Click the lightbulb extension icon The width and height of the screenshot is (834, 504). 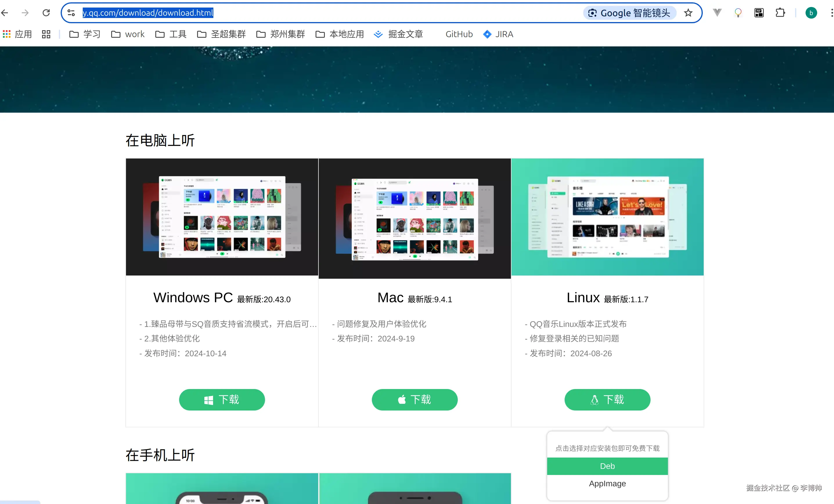pyautogui.click(x=738, y=13)
